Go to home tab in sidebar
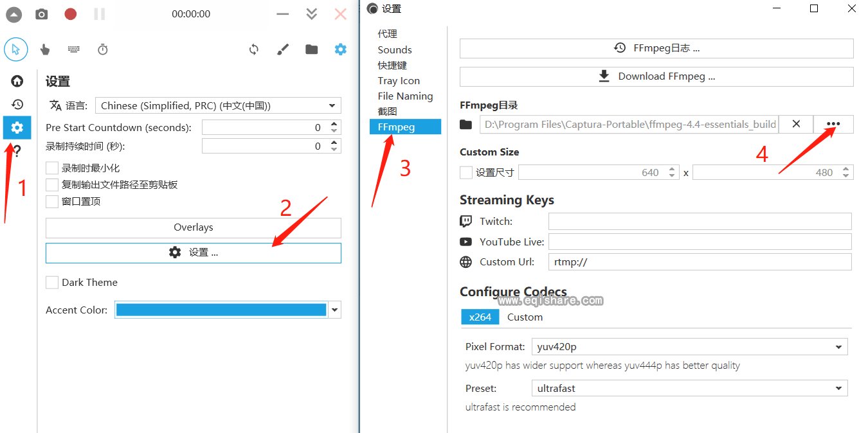The width and height of the screenshot is (868, 433). [17, 81]
